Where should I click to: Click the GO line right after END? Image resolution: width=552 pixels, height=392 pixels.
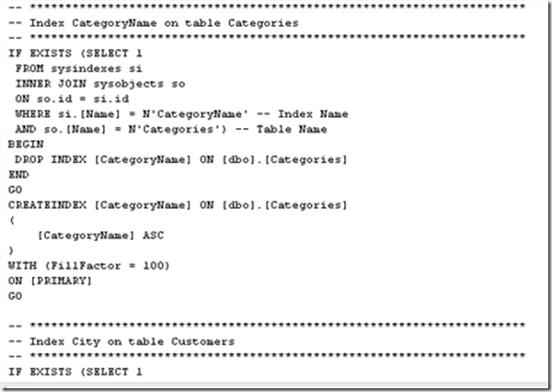click(x=15, y=190)
